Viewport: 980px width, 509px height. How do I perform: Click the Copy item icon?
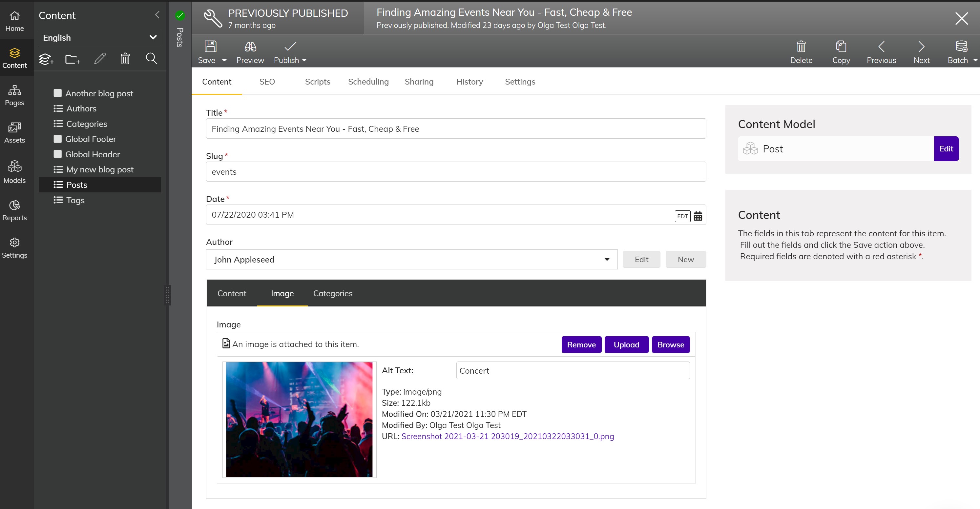(x=841, y=47)
